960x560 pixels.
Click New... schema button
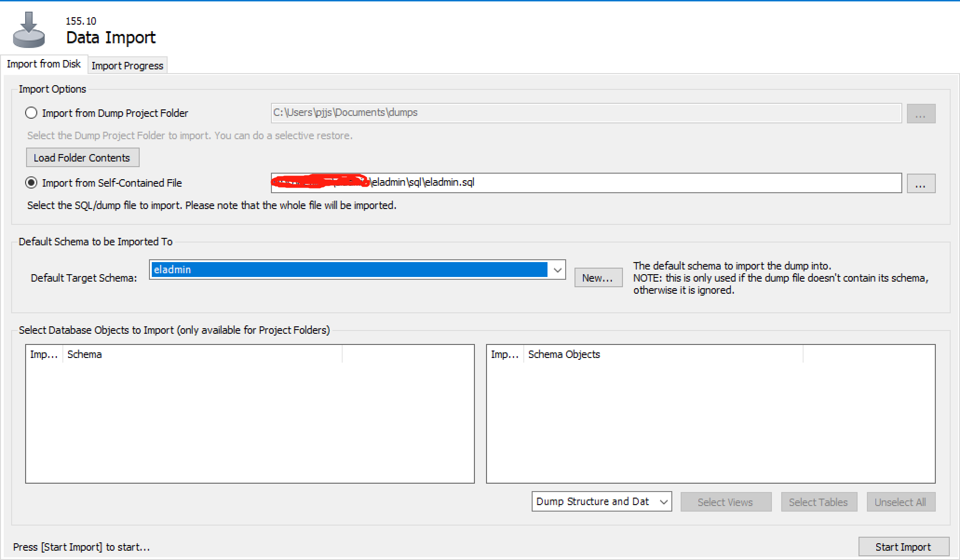tap(598, 278)
